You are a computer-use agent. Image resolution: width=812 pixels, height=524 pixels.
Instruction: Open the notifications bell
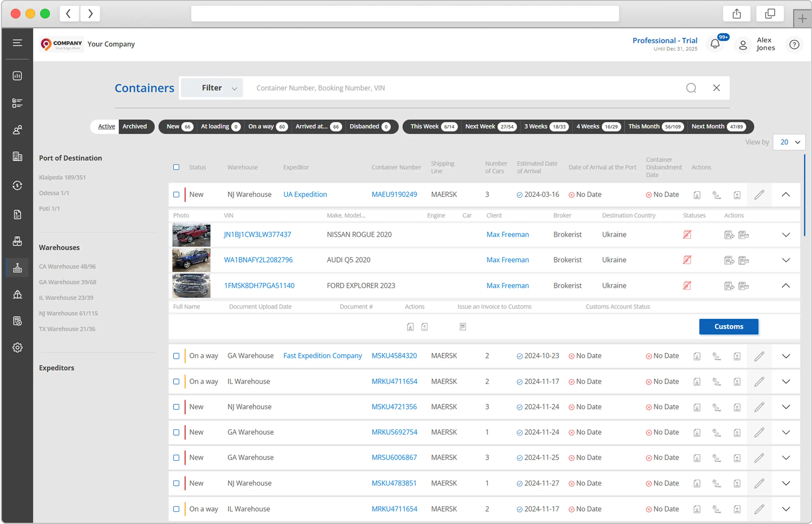tap(715, 44)
